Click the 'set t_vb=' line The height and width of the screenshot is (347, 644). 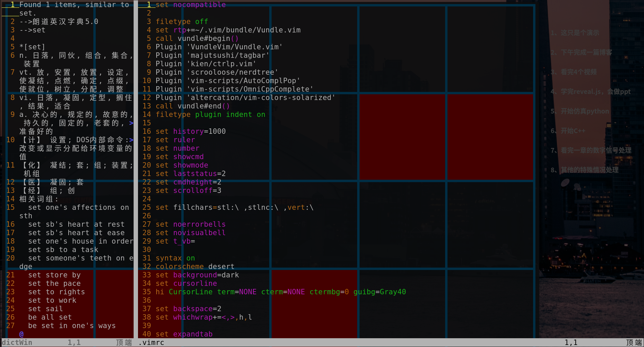175,241
